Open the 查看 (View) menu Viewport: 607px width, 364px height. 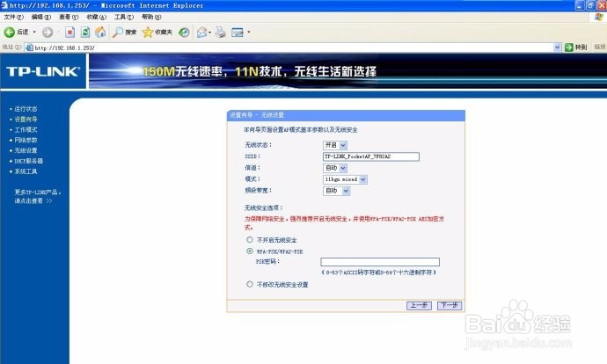click(x=69, y=17)
